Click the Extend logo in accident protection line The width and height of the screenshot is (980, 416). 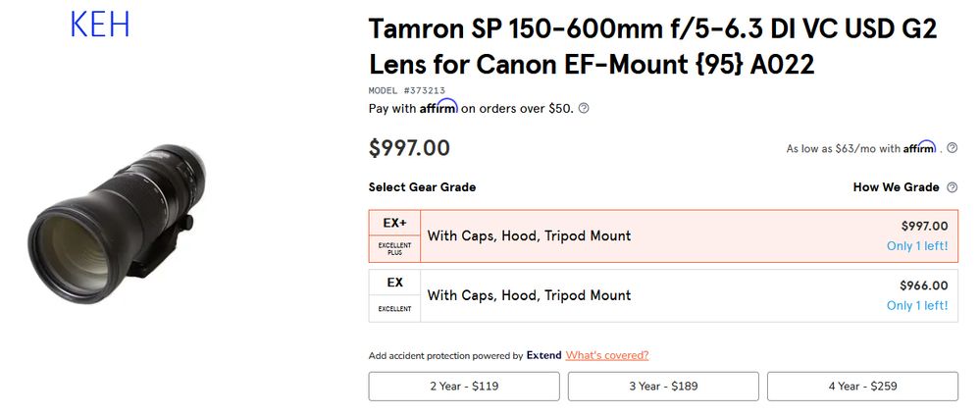pyautogui.click(x=543, y=355)
